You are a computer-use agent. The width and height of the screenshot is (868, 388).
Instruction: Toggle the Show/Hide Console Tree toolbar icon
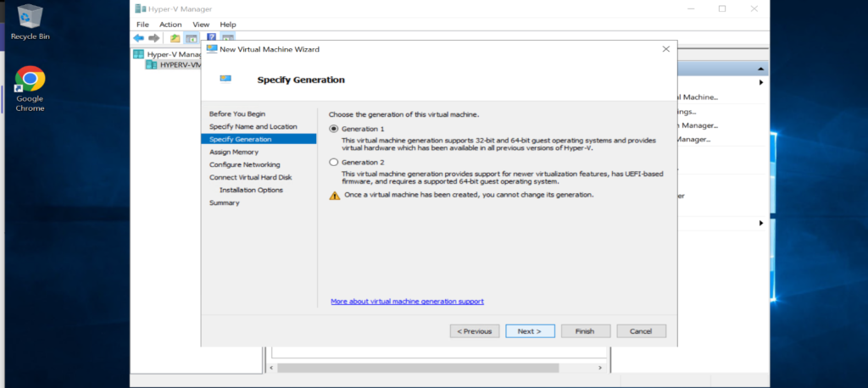point(191,38)
